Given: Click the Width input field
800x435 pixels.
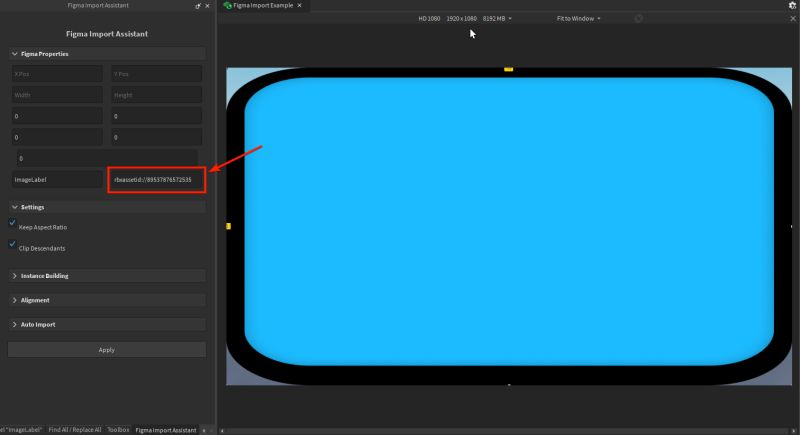Looking at the screenshot, I should coord(57,95).
